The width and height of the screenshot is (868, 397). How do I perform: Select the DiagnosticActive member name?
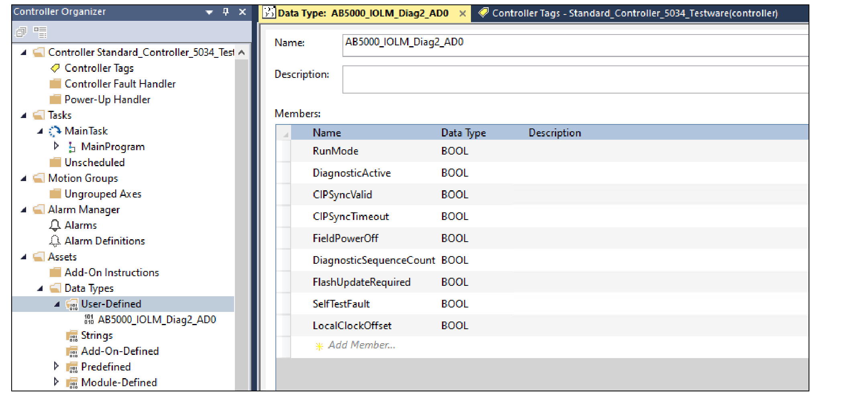[352, 173]
